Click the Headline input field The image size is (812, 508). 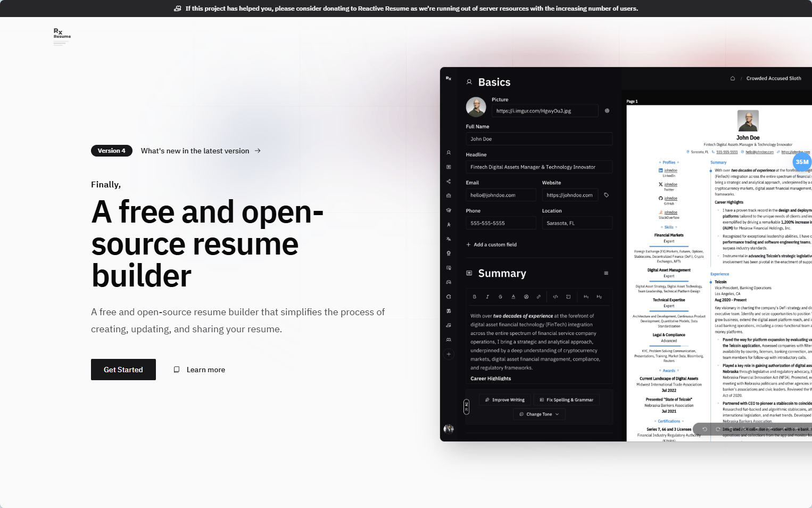pyautogui.click(x=539, y=167)
